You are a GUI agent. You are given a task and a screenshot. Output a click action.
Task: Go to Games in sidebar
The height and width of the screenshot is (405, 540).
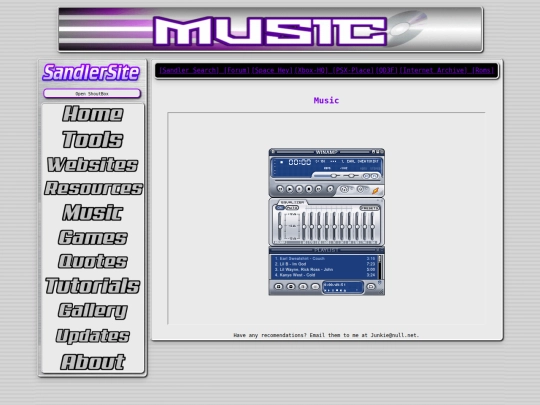click(x=93, y=237)
